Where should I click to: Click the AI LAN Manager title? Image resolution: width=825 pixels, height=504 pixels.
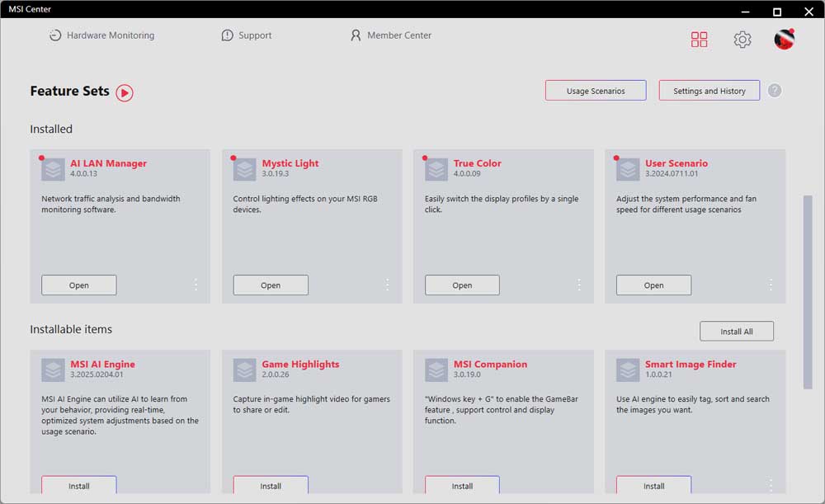click(x=108, y=163)
